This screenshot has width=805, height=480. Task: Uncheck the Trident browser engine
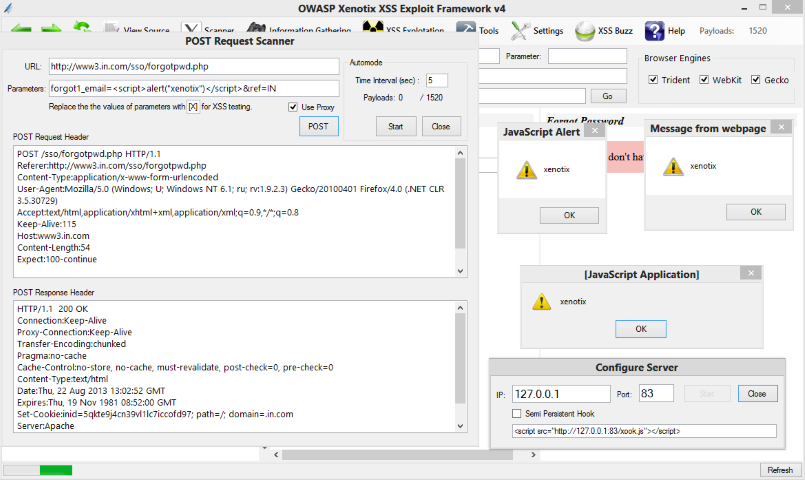(x=654, y=80)
